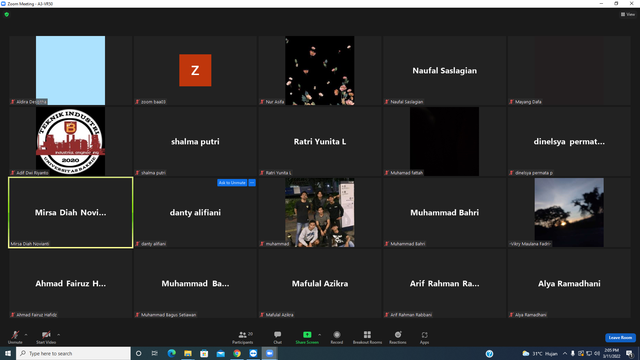Switch to the active Zoom Meeting taskbar icon
Viewport: 640px width, 360px height.
269,353
